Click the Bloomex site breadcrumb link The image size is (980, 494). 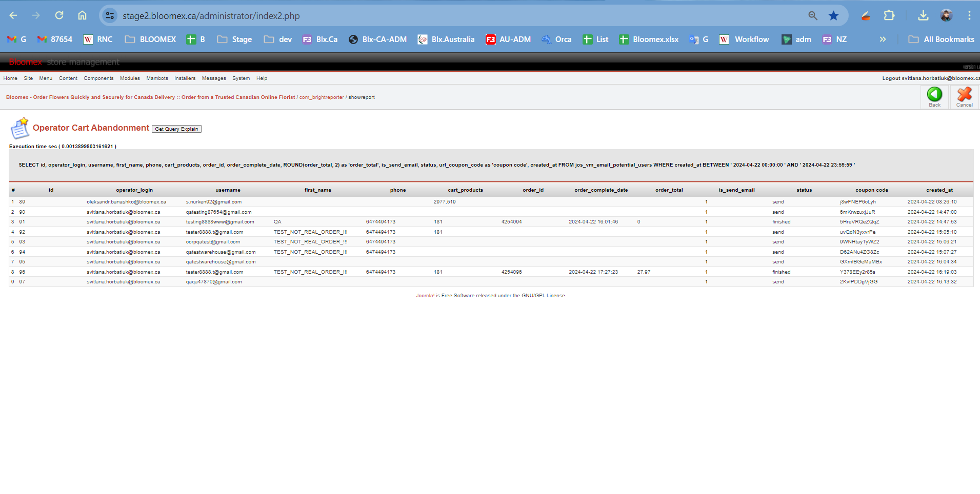[x=150, y=97]
